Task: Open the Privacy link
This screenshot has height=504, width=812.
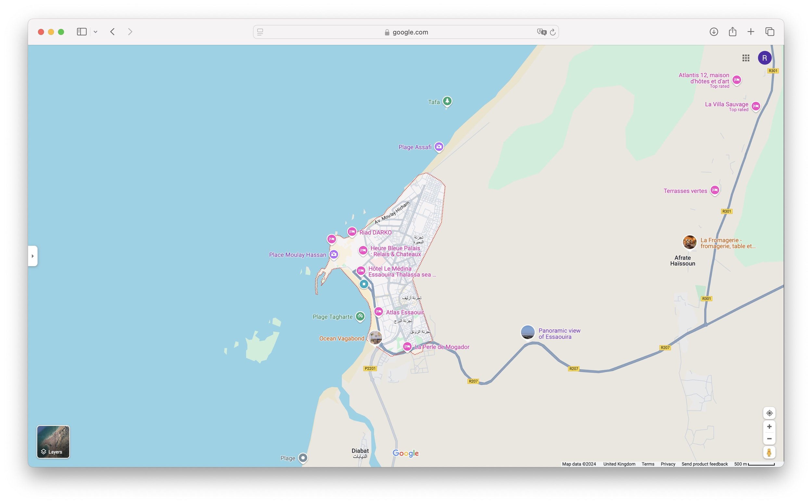Action: [667, 464]
